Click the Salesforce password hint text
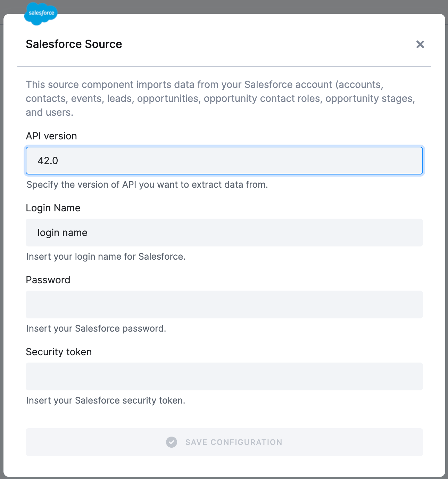 pos(96,328)
